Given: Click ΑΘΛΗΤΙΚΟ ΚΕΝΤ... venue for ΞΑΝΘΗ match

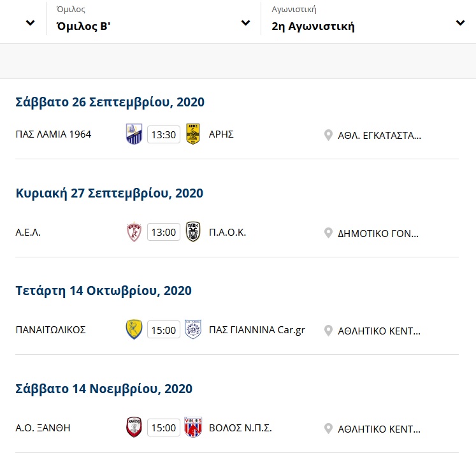Looking at the screenshot, I should [379, 429].
